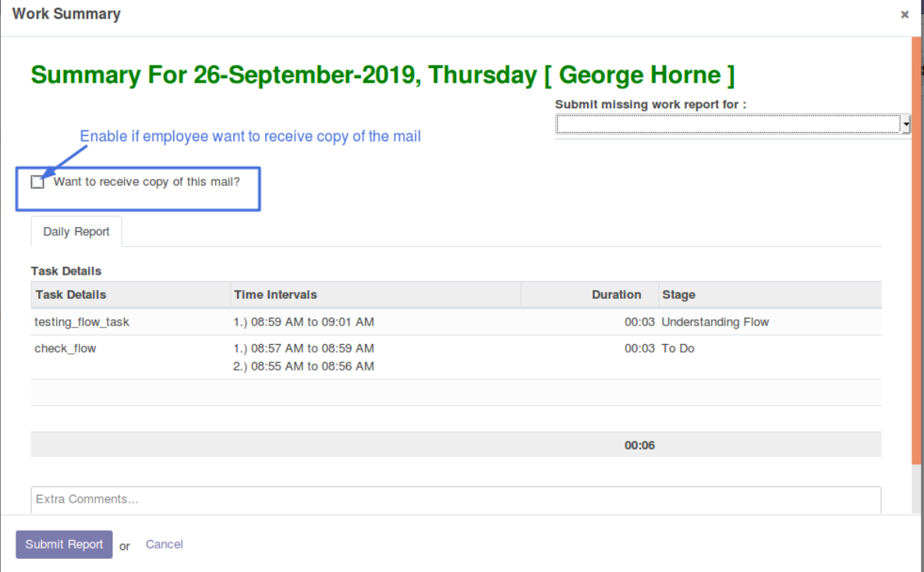This screenshot has height=572, width=924.
Task: Click the Submit Report button
Action: pyautogui.click(x=64, y=545)
